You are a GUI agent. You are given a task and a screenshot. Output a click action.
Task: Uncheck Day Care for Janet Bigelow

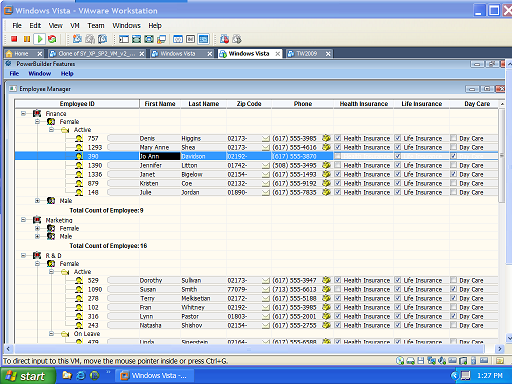click(x=453, y=174)
